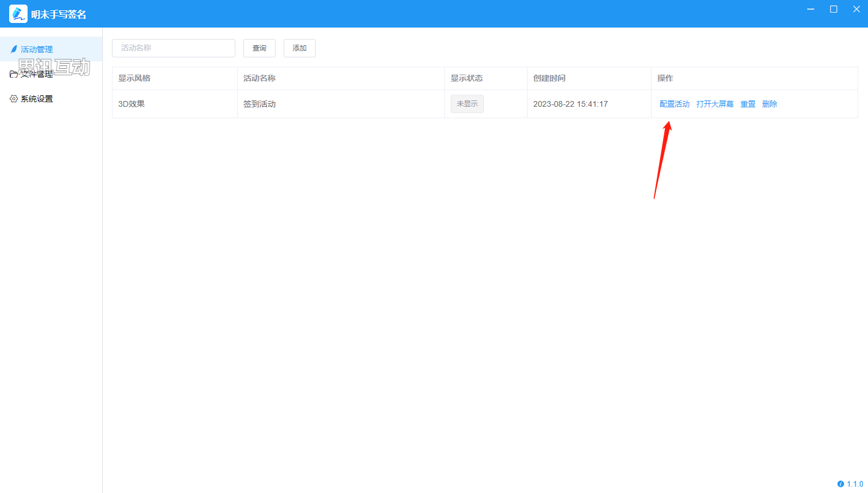Click the gear icon beside 系统设置

click(x=14, y=99)
